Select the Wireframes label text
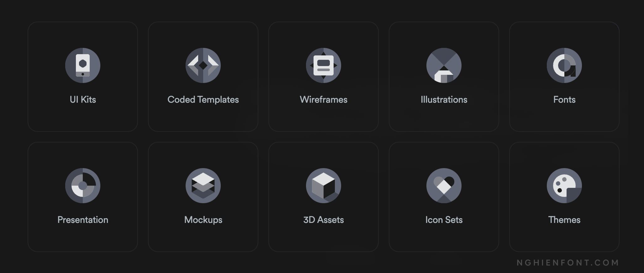 tap(324, 100)
